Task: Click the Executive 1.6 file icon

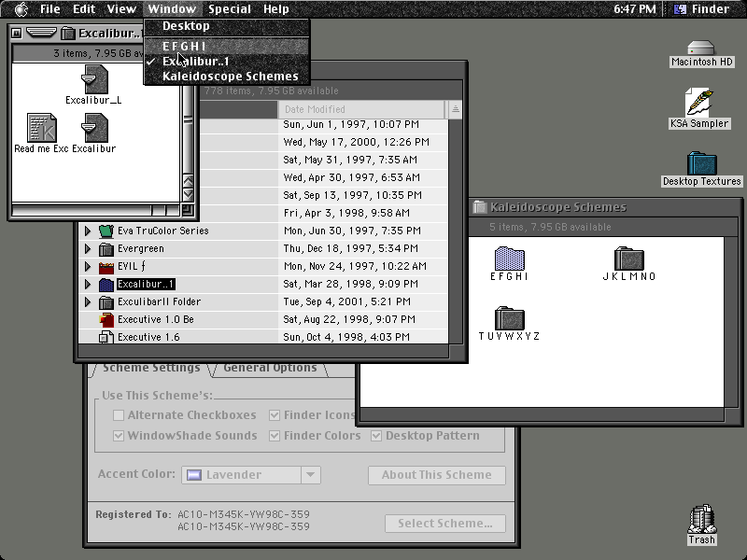Action: [x=106, y=337]
